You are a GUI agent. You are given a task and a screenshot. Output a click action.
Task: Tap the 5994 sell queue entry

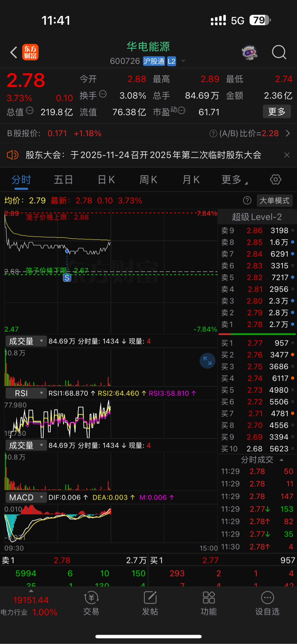click(26, 573)
